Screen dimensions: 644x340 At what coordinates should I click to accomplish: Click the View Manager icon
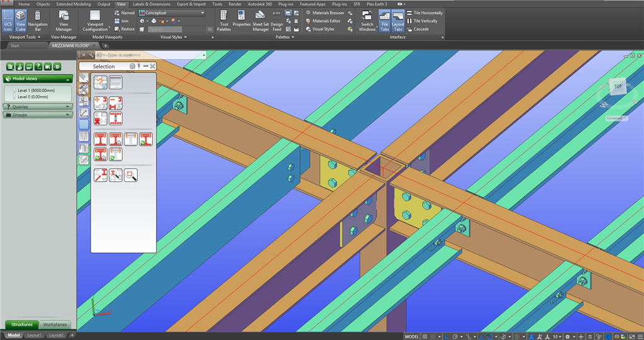(64, 20)
